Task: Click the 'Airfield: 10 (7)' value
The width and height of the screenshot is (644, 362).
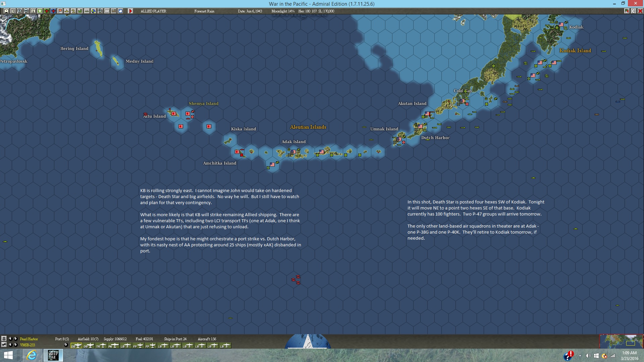Action: (88, 339)
